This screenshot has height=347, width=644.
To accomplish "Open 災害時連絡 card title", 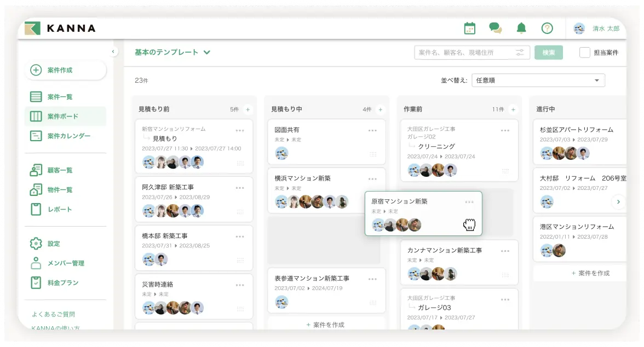I will 157,285.
